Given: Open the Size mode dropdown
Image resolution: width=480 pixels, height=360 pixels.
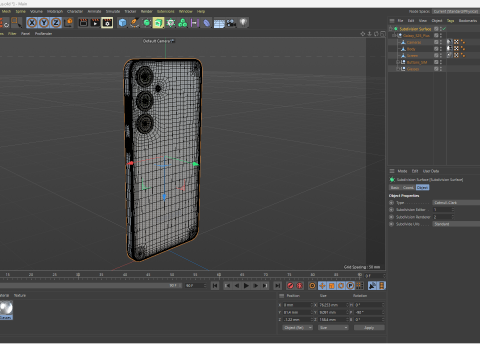Looking at the screenshot, I should (333, 328).
